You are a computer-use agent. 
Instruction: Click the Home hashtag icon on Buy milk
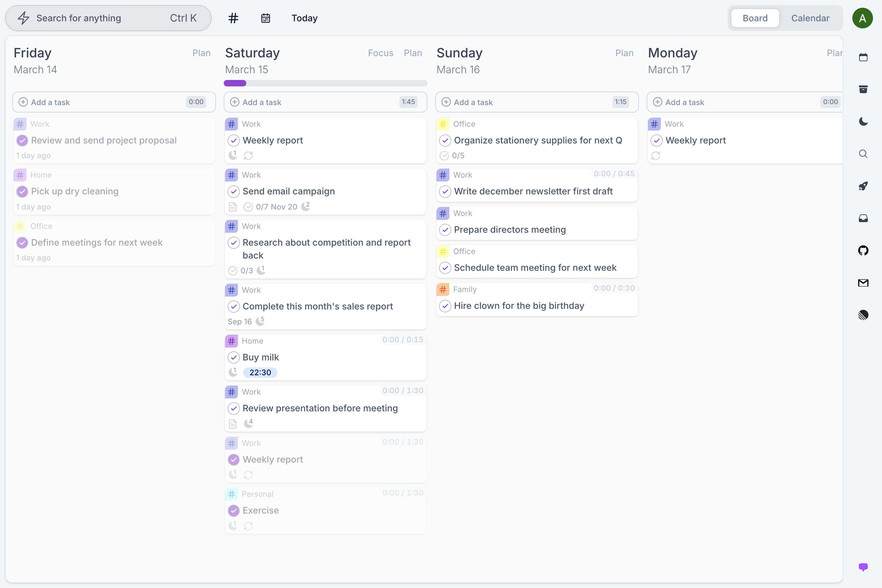click(231, 341)
